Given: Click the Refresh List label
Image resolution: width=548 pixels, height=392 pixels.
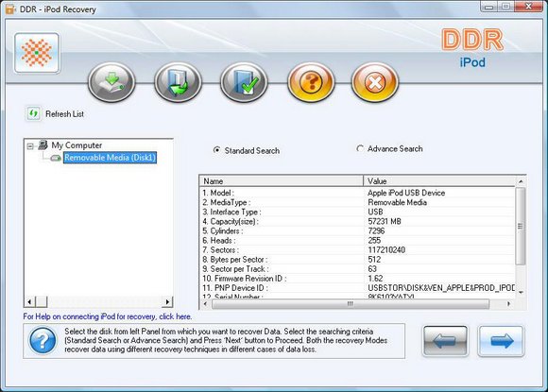Looking at the screenshot, I should point(64,114).
